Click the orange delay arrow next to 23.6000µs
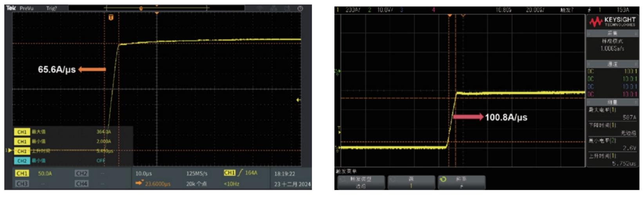 pyautogui.click(x=139, y=183)
